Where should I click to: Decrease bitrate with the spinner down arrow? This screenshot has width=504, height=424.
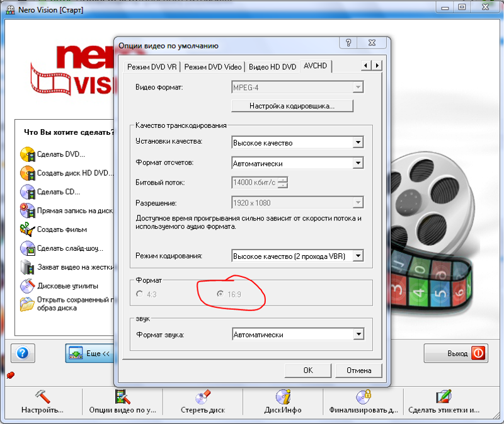click(x=282, y=185)
